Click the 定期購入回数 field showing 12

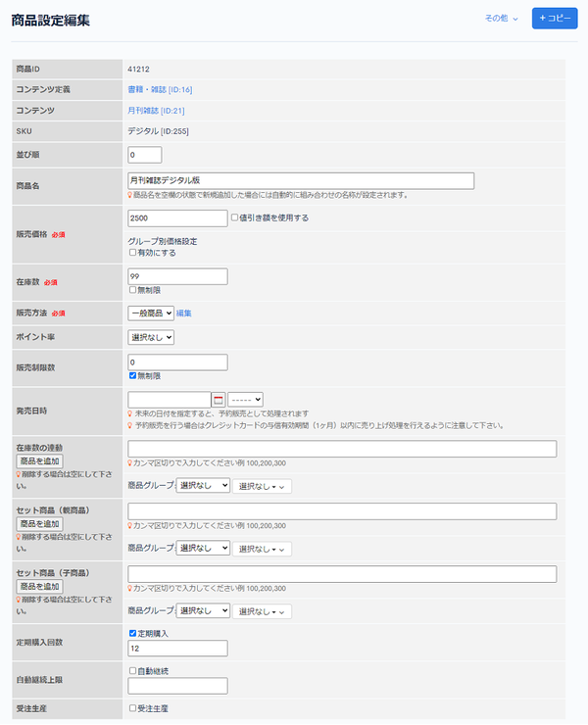click(x=177, y=649)
